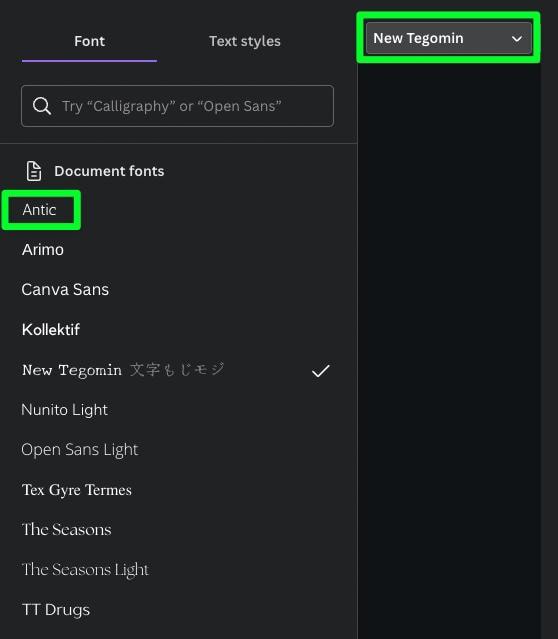Switch to the Text styles tab
558x639 pixels.
point(245,41)
